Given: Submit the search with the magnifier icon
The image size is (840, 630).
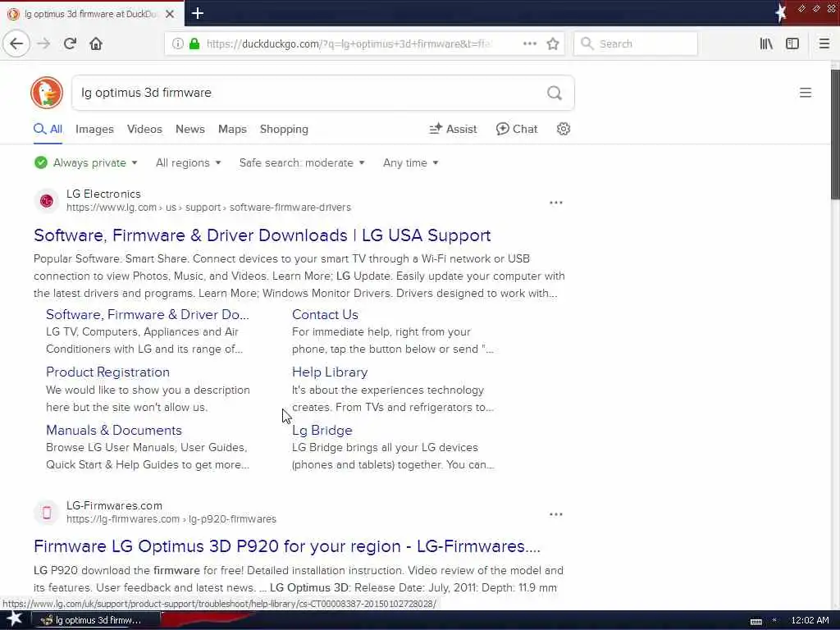Looking at the screenshot, I should tap(555, 94).
